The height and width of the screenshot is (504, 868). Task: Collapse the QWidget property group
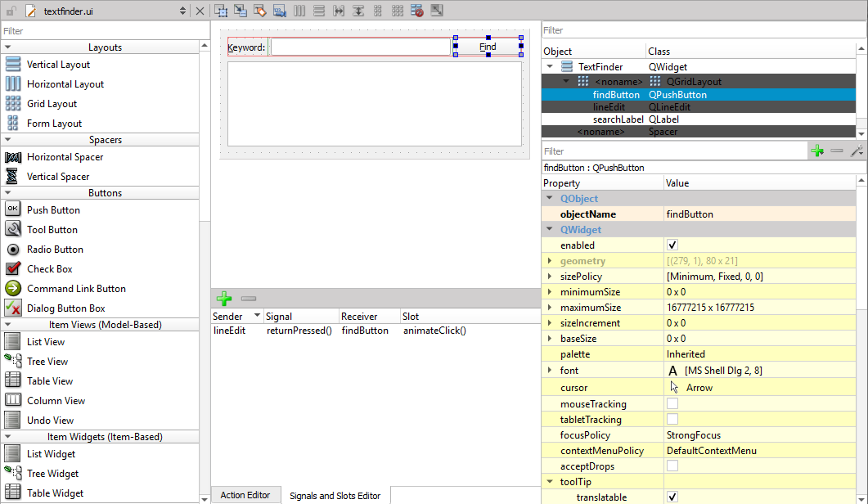click(x=548, y=229)
